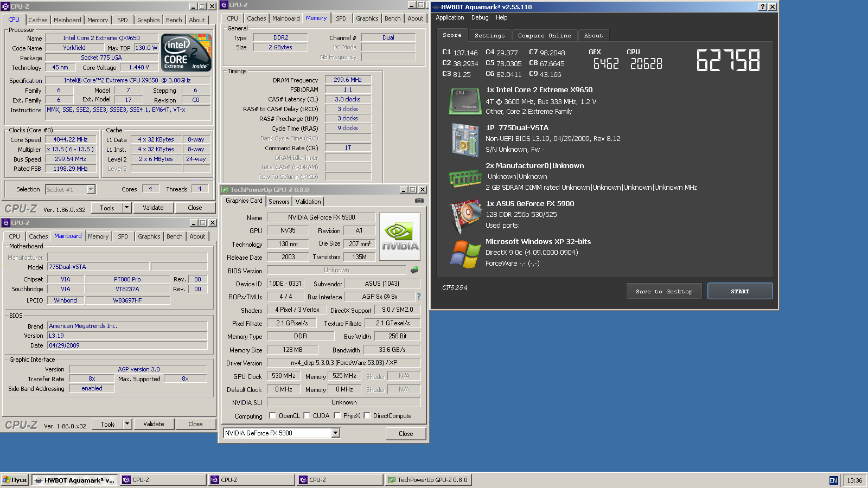Click the NVIDIA logo in GPU-Z

tap(400, 236)
